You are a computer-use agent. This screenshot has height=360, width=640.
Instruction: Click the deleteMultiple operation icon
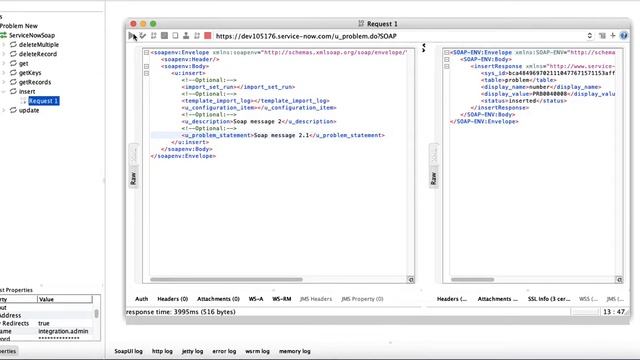point(13,44)
